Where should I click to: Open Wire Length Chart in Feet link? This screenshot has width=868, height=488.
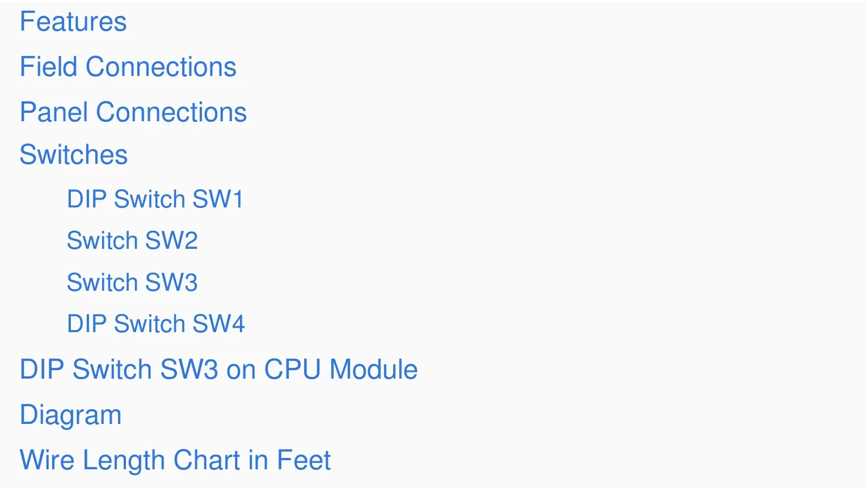tap(175, 460)
